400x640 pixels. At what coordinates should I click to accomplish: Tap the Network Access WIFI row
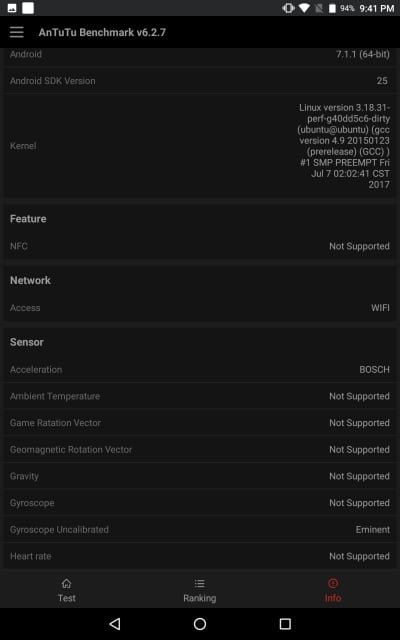pos(200,308)
